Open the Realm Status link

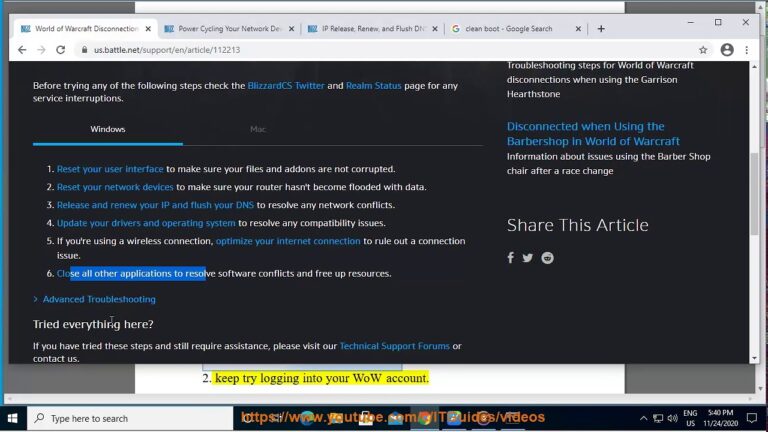(374, 86)
